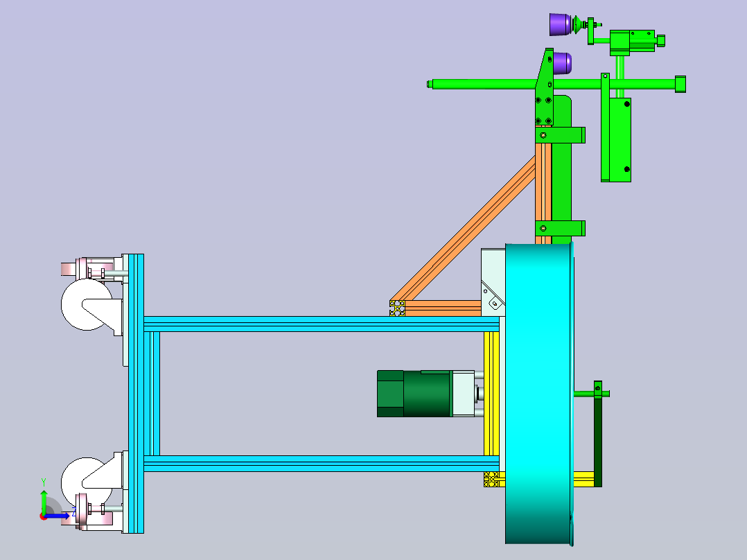Image resolution: width=747 pixels, height=560 pixels.
Task: Select the upper cyan horizontal beam
Action: coord(322,324)
